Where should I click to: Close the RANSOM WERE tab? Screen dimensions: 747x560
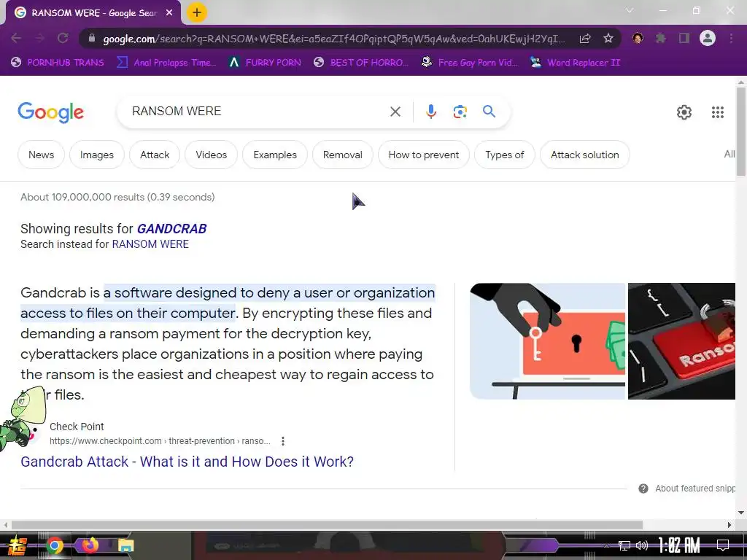click(x=169, y=13)
